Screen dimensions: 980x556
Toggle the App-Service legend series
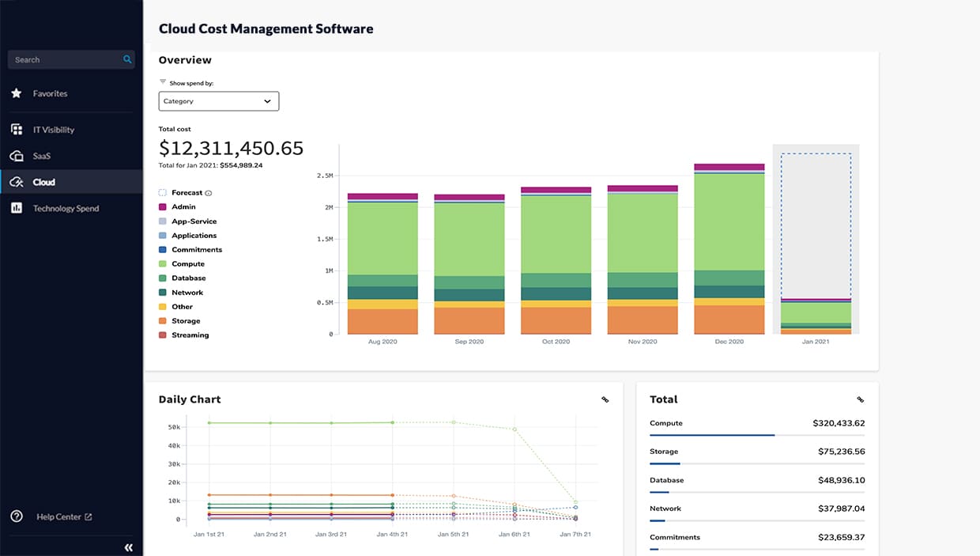tap(187, 221)
